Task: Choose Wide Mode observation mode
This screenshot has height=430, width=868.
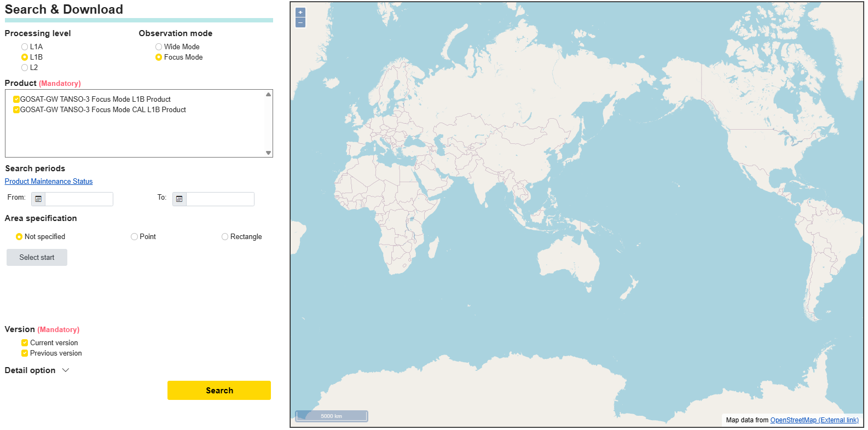Action: (x=159, y=47)
